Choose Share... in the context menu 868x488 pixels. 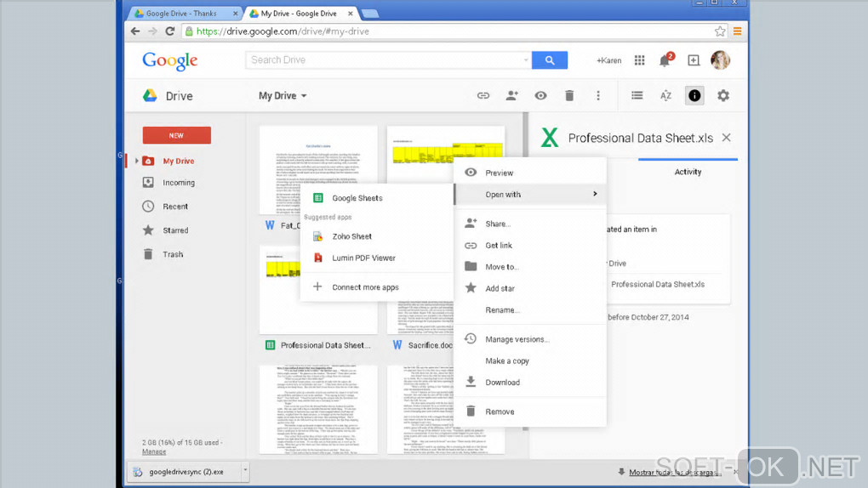point(530,224)
